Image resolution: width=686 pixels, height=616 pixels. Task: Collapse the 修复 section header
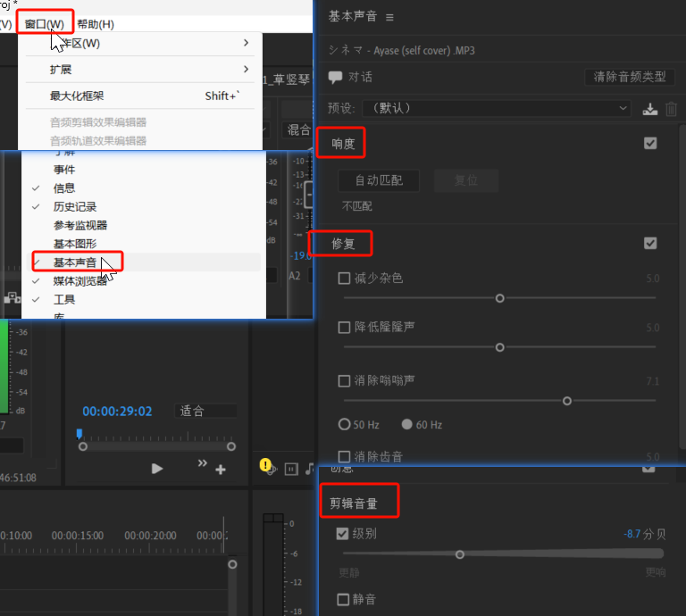[x=343, y=244]
